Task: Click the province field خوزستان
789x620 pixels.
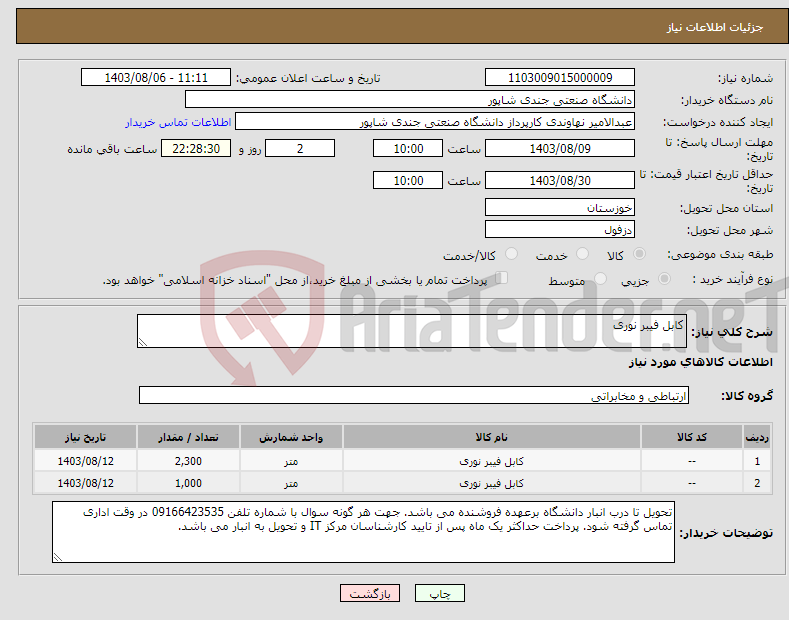Action: pos(560,207)
